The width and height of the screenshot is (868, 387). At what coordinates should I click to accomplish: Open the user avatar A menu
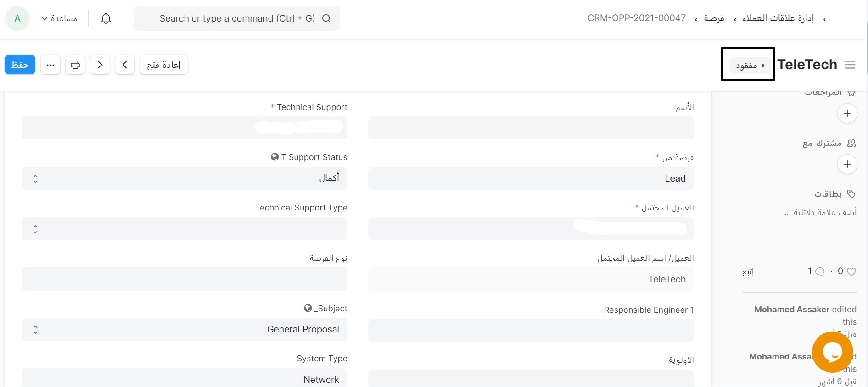17,18
